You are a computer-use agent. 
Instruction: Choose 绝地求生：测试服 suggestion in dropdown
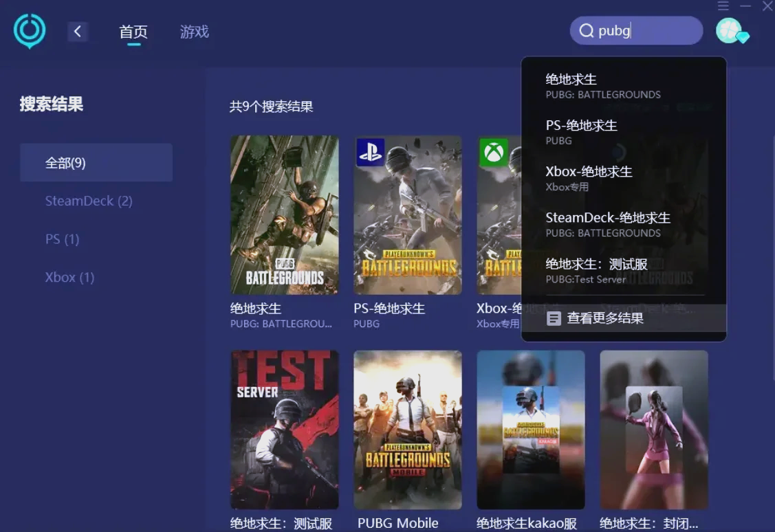tap(624, 271)
